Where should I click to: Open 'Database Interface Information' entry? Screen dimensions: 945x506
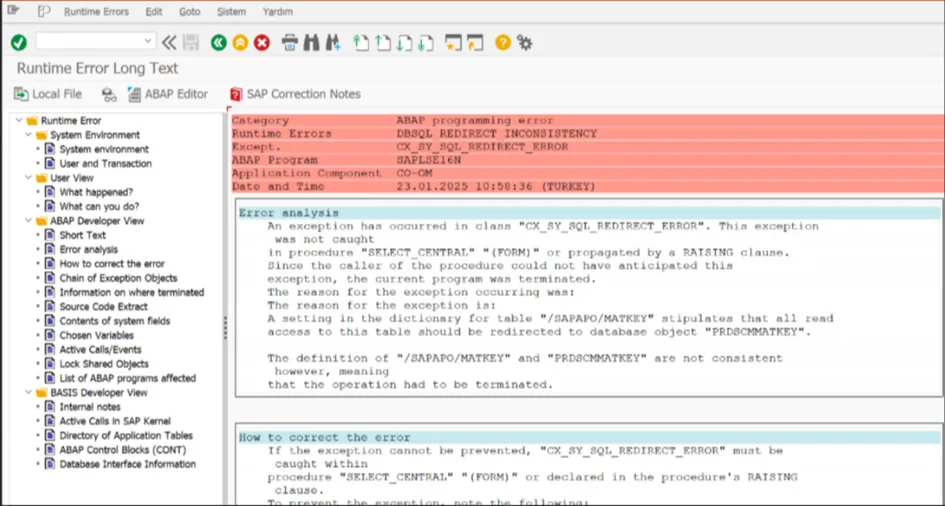pyautogui.click(x=128, y=464)
